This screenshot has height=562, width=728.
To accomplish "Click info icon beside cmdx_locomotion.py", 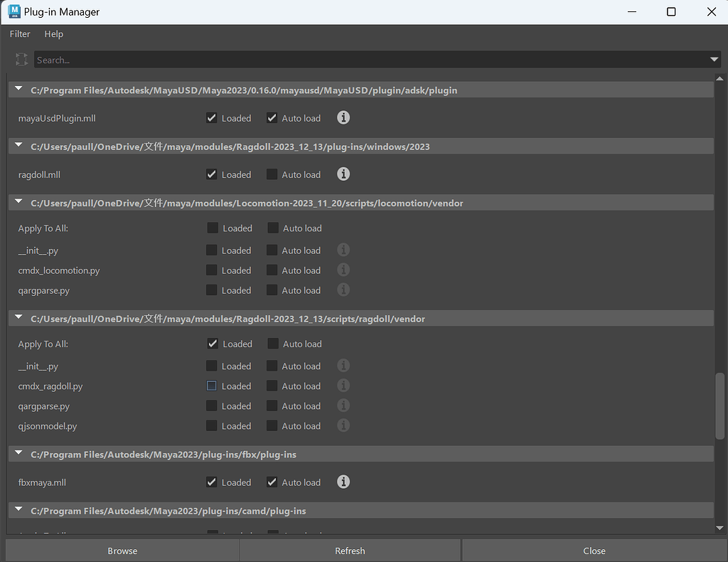I will pos(343,270).
